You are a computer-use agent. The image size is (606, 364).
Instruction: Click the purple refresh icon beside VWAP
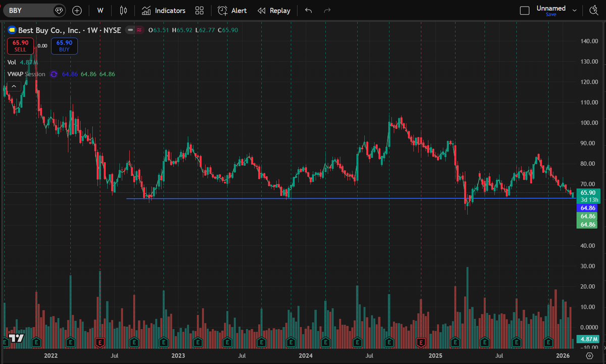[x=54, y=74]
